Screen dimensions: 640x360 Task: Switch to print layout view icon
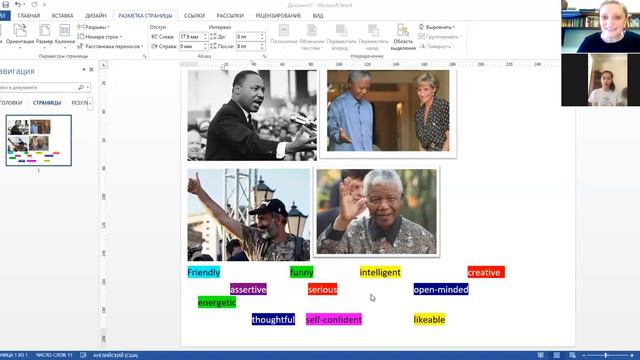coord(556,355)
